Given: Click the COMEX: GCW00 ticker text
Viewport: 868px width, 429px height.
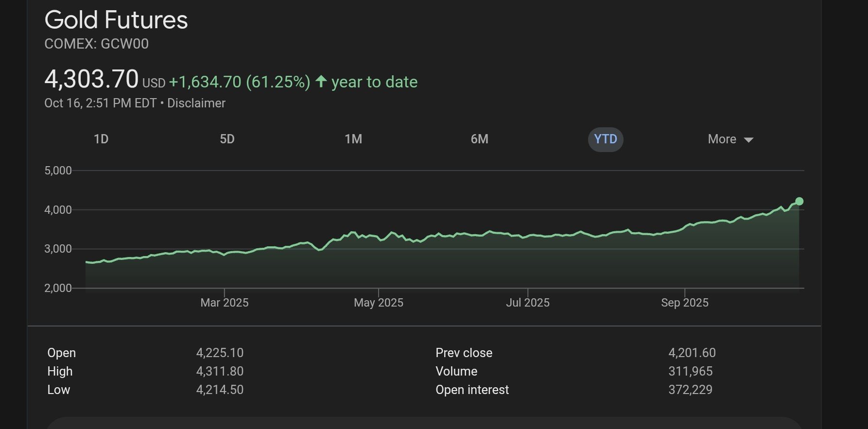Looking at the screenshot, I should point(96,44).
